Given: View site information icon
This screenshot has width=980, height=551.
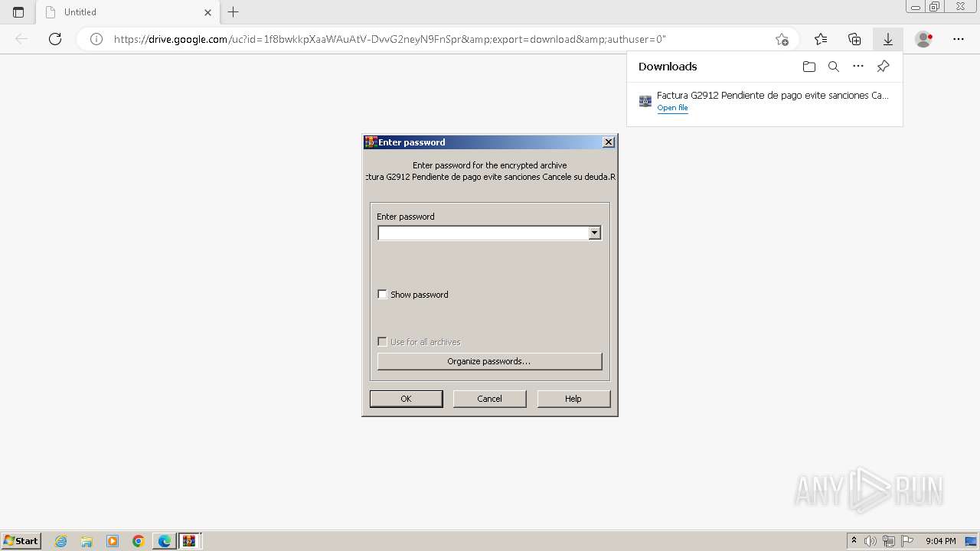Looking at the screenshot, I should click(96, 39).
